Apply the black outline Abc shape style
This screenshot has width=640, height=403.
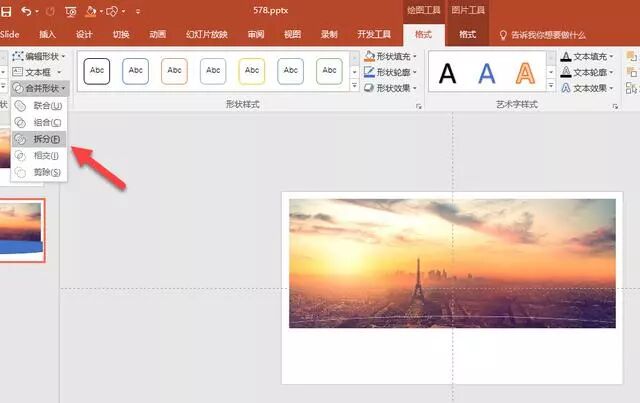pyautogui.click(x=97, y=71)
